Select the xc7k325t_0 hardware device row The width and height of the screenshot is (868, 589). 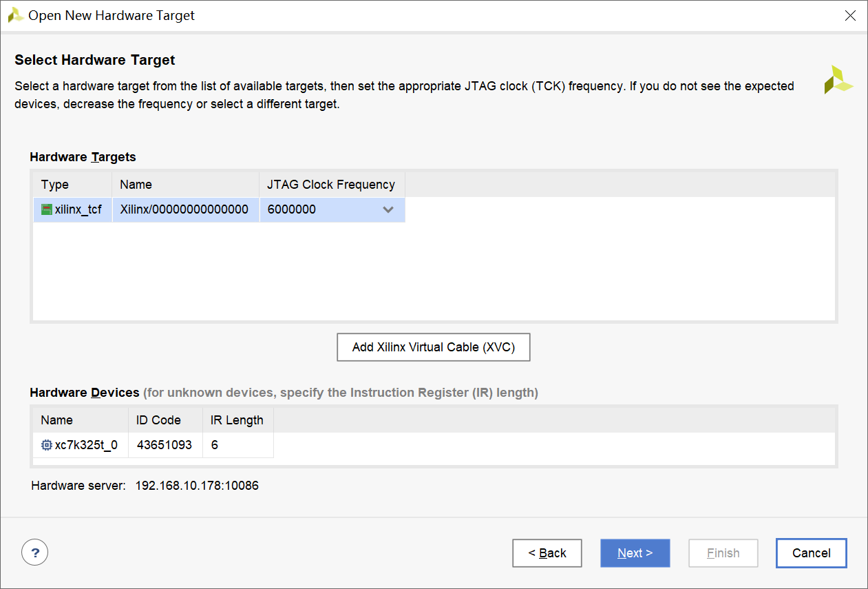(x=154, y=445)
